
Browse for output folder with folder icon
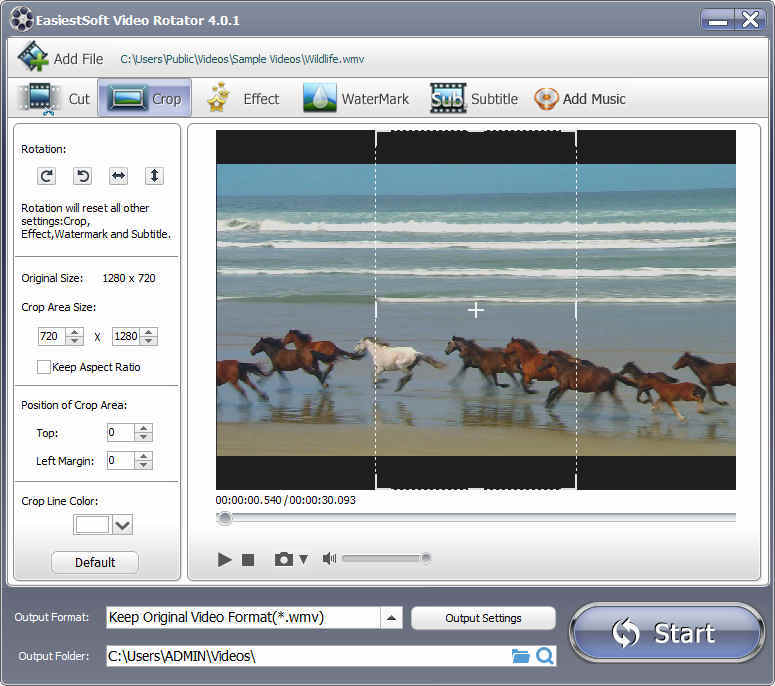(x=520, y=656)
